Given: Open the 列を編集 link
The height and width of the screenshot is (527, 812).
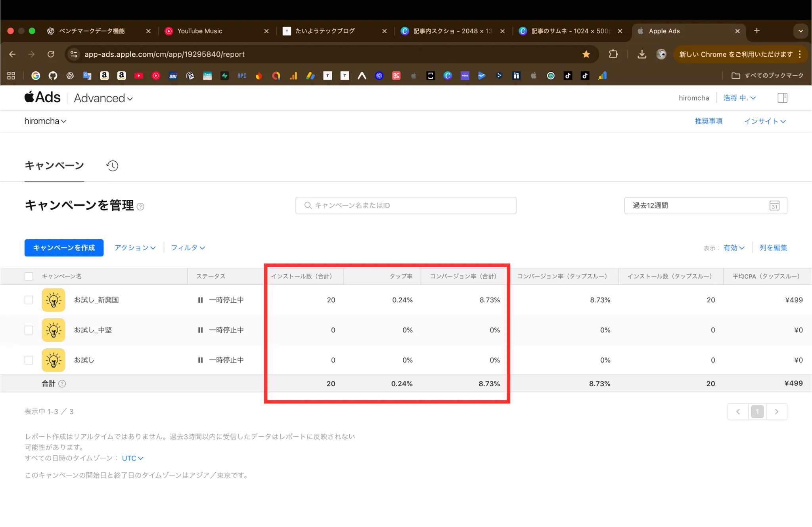Looking at the screenshot, I should (773, 248).
